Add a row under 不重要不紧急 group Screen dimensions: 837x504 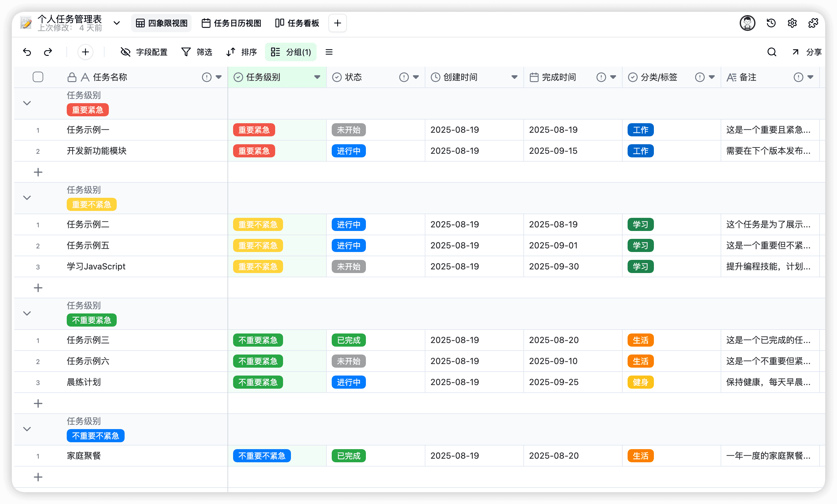(x=38, y=477)
